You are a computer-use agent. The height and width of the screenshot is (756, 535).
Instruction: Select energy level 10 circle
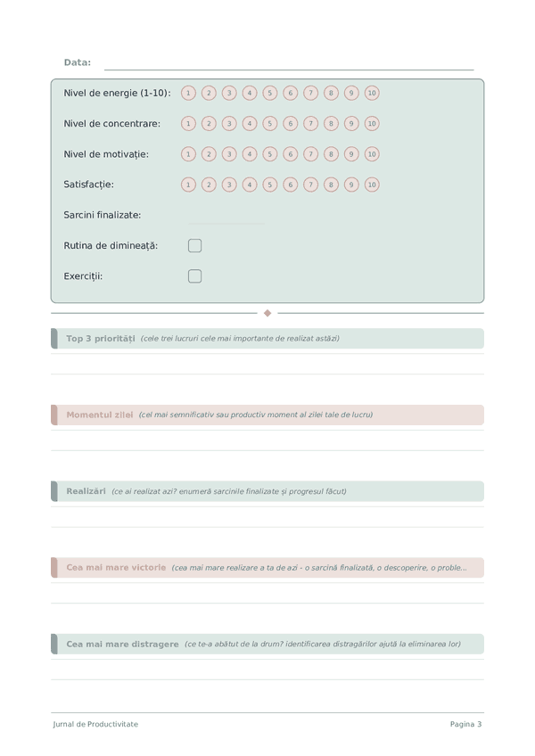point(372,93)
